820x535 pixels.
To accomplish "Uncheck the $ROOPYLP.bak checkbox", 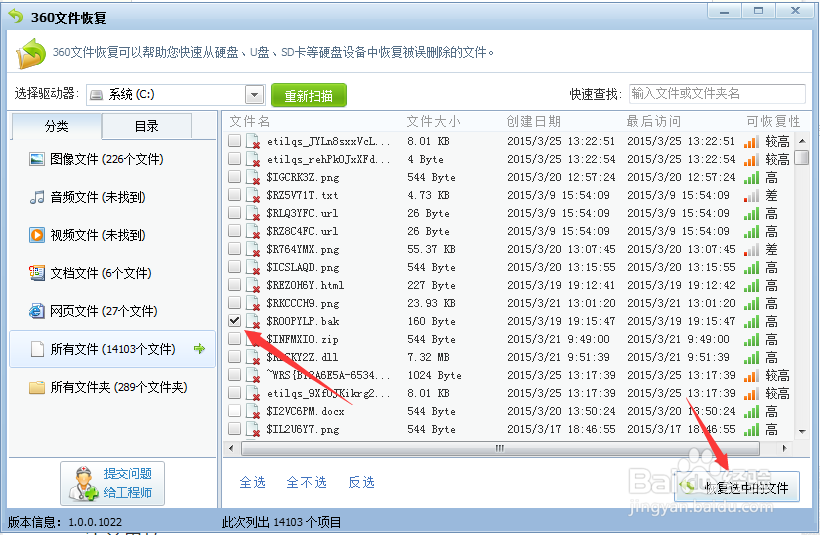I will pyautogui.click(x=234, y=321).
